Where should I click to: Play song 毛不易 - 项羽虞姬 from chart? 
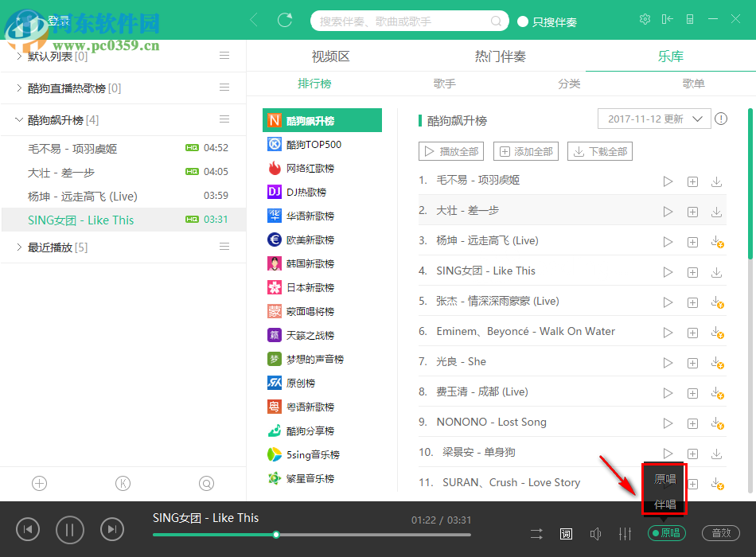[x=668, y=181]
